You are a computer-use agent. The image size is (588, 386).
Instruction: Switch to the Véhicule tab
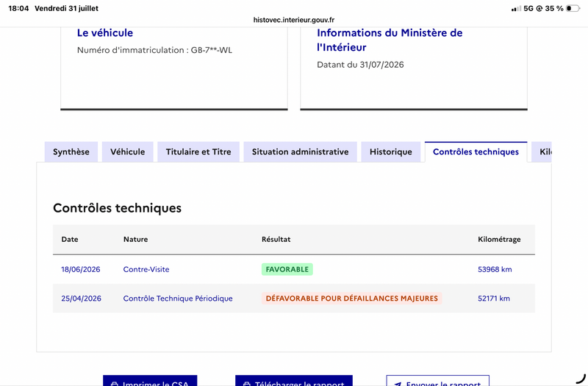(x=127, y=152)
